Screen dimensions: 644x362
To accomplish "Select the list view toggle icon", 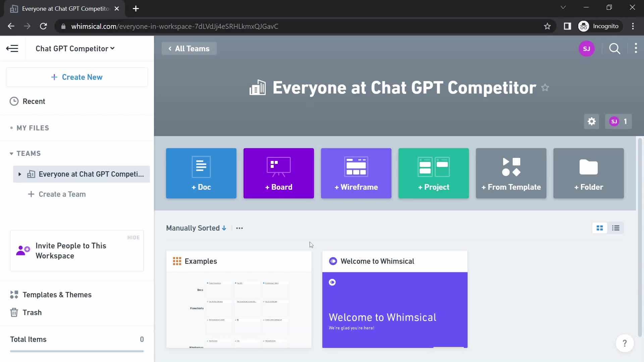I will click(616, 228).
